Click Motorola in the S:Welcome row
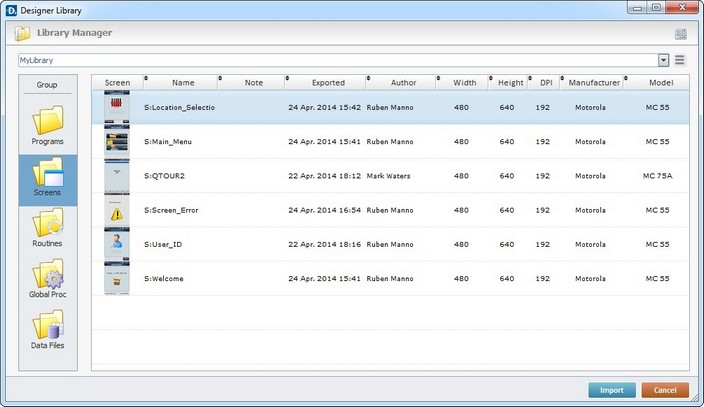 [x=590, y=279]
